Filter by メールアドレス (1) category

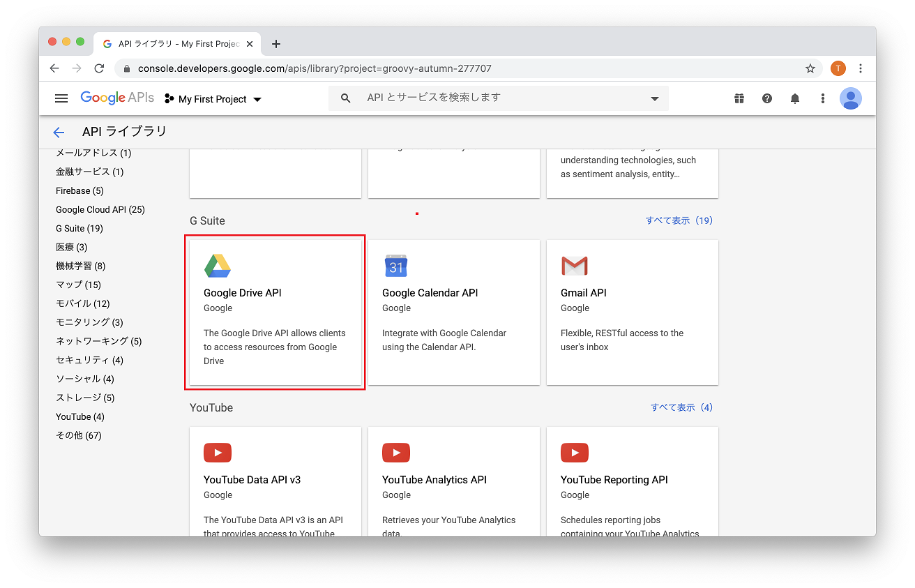click(93, 153)
